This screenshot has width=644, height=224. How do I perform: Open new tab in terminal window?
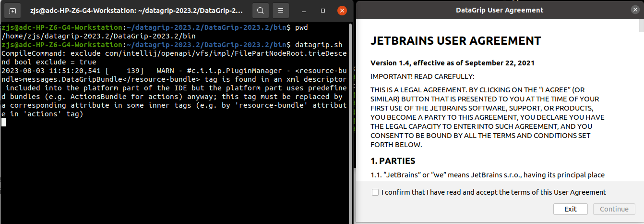(12, 10)
